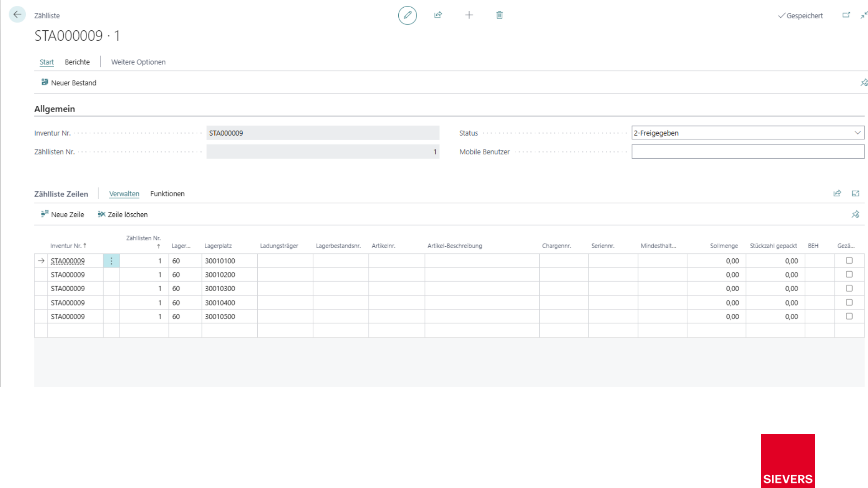Open the Berichte tab

[x=77, y=62]
